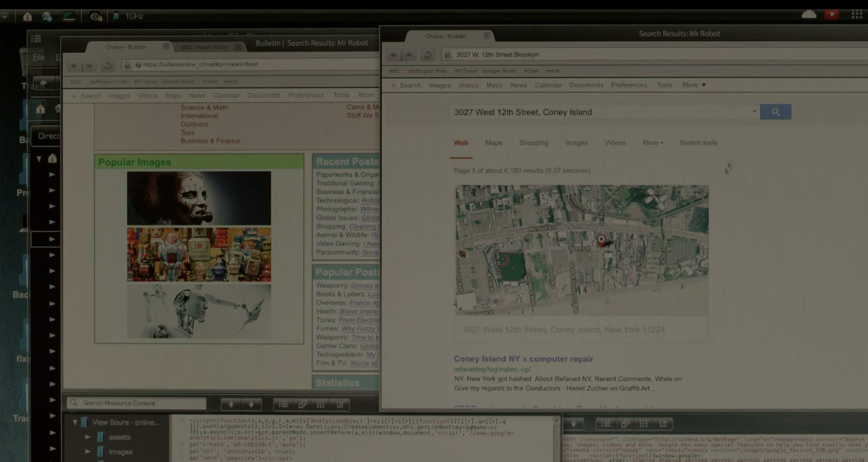This screenshot has height=462, width=868.
Task: Switch to the Shopping results tab
Action: [534, 143]
